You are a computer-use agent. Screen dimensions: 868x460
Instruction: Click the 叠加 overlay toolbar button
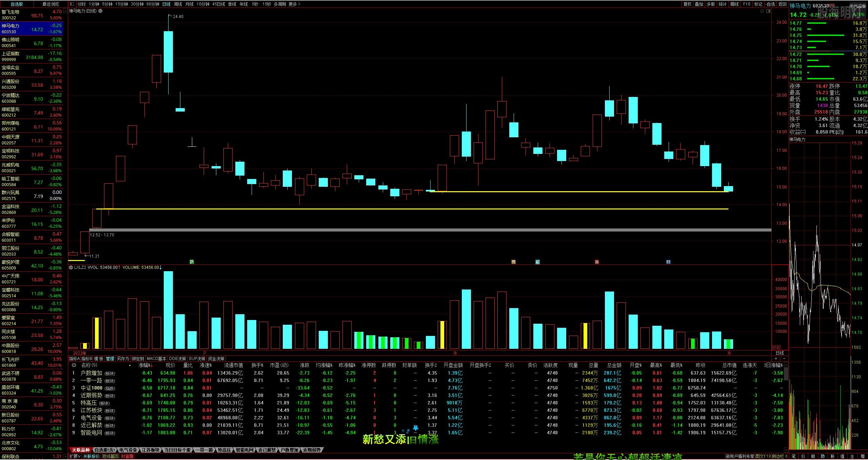(699, 4)
